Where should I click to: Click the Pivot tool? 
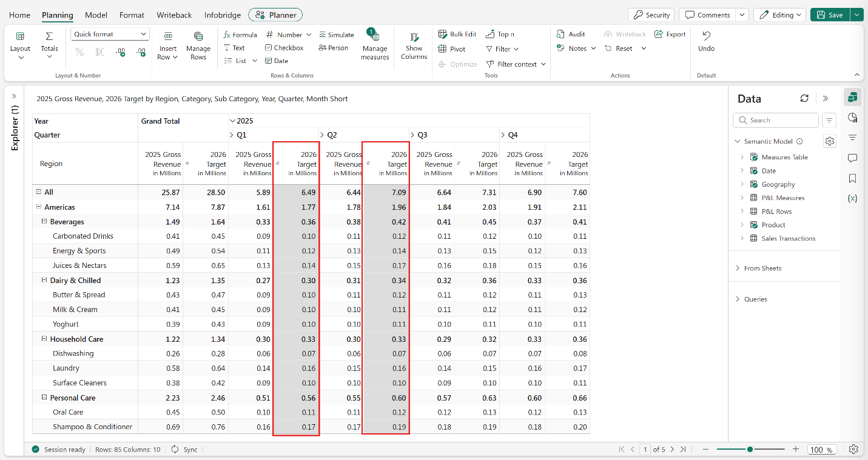(452, 49)
